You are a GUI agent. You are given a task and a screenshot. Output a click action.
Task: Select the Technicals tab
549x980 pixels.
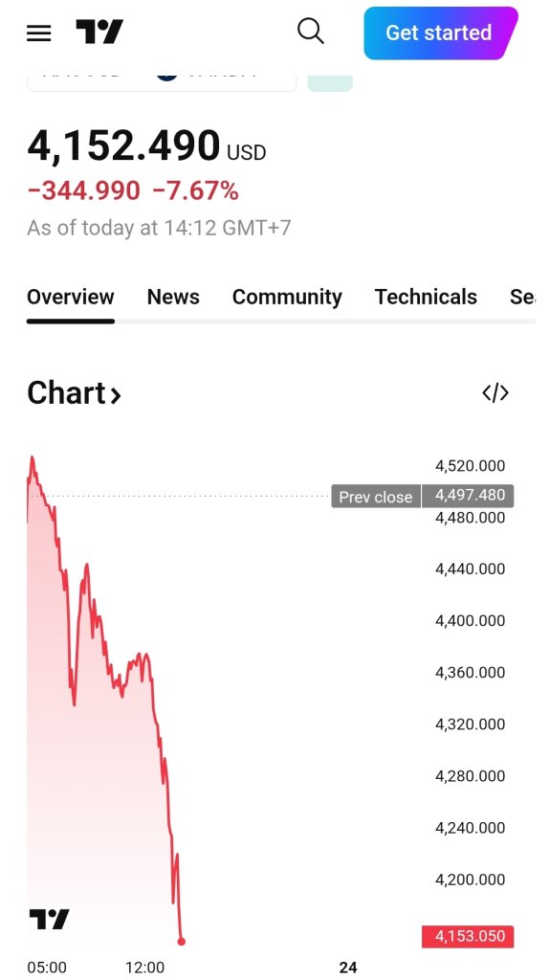(x=426, y=297)
